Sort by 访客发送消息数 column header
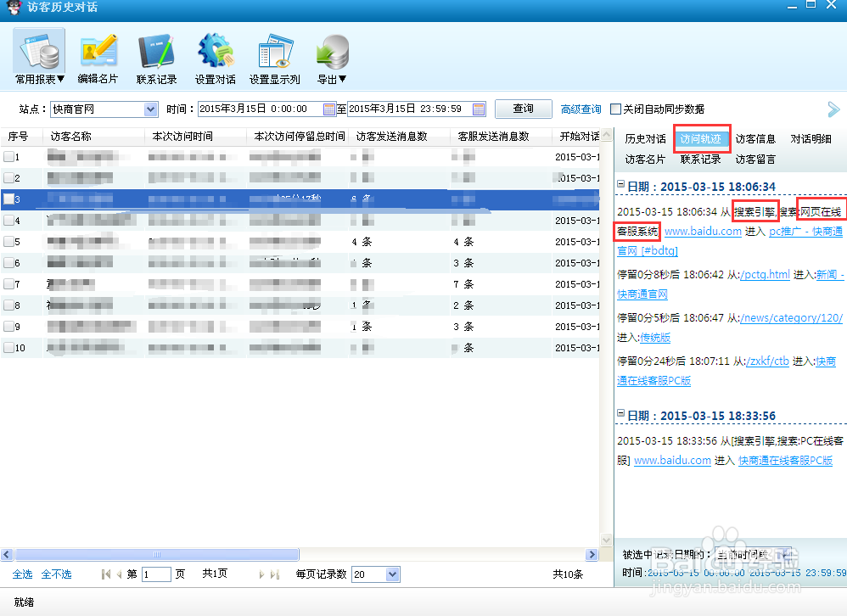Screen dimensions: 847x616 pos(399,137)
